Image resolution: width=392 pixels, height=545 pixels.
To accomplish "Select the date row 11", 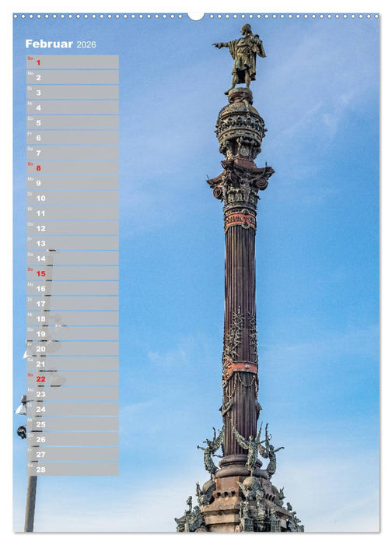I will (72, 213).
